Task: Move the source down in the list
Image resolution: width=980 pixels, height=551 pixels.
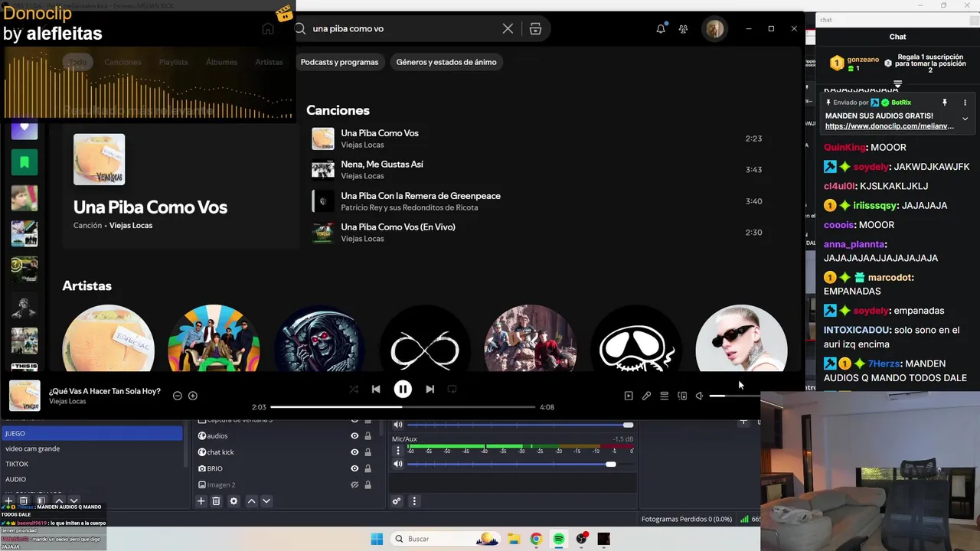Action: point(266,501)
